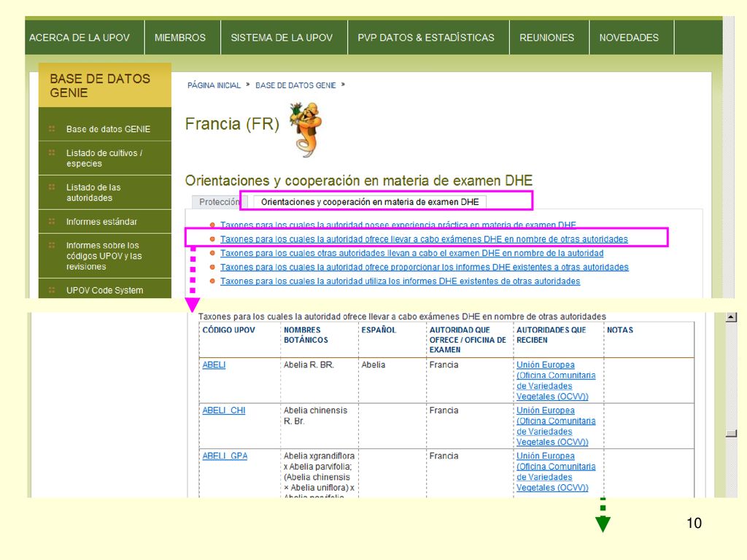Click the vertical scrollbar thumb
The width and height of the screenshot is (747, 560).
pos(731,433)
